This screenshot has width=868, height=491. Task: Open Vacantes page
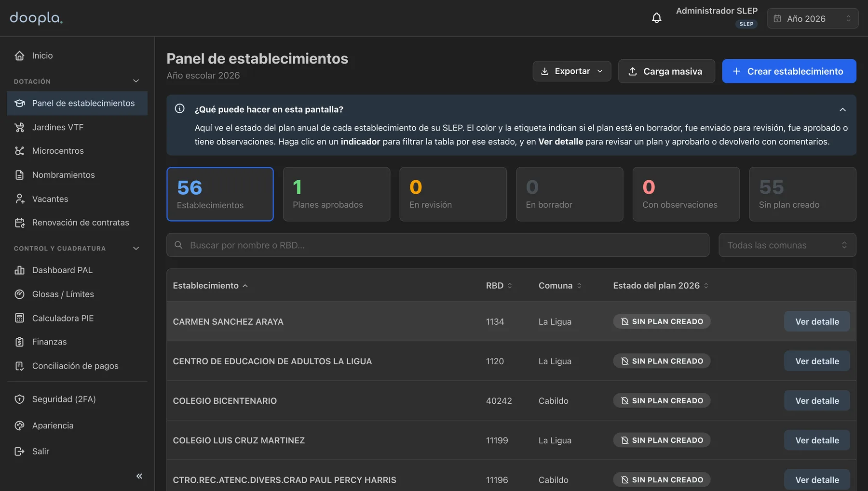77,199
